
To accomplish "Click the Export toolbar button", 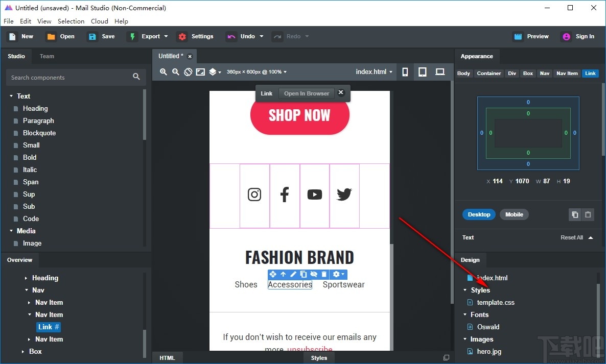I will pos(149,36).
